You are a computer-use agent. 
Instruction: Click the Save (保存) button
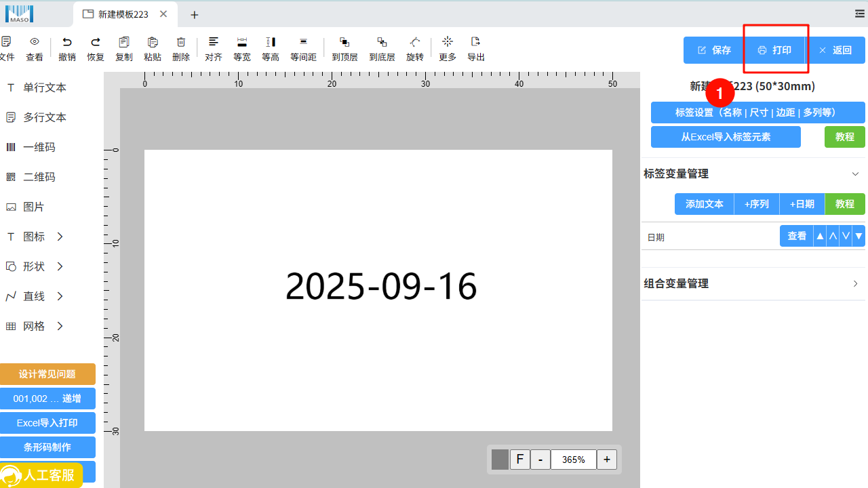point(714,50)
